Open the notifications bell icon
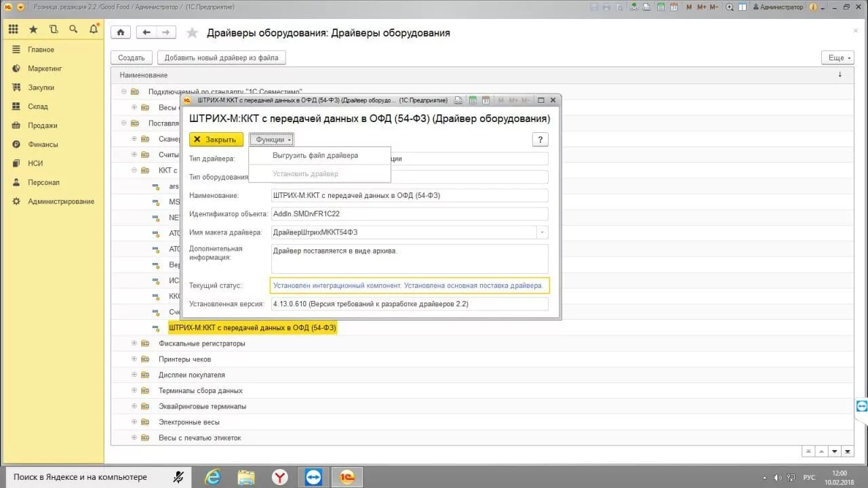Screen dimensions: 868x488 [94, 30]
